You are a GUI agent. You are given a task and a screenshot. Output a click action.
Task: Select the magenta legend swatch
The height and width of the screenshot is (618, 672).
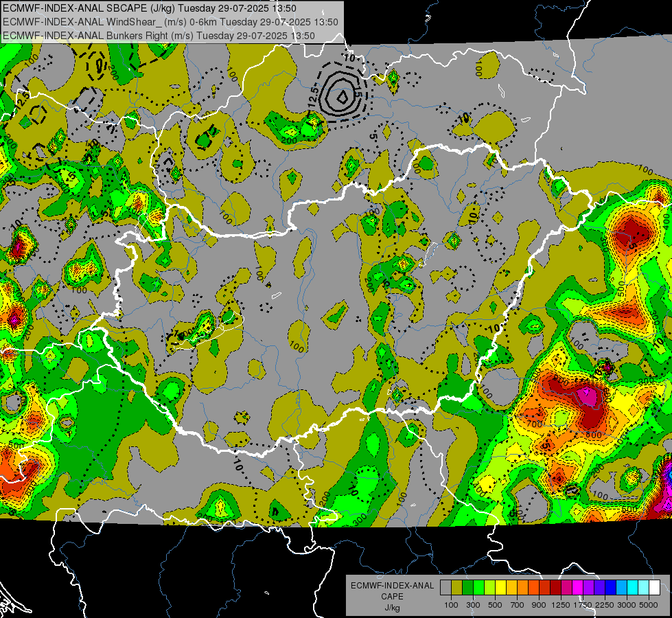[578, 588]
